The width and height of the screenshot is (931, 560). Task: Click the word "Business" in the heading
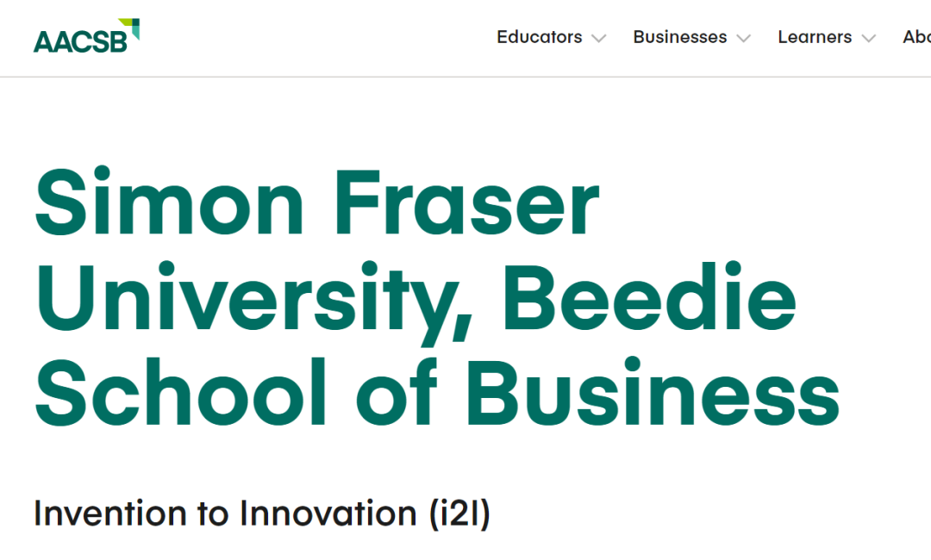pos(653,394)
